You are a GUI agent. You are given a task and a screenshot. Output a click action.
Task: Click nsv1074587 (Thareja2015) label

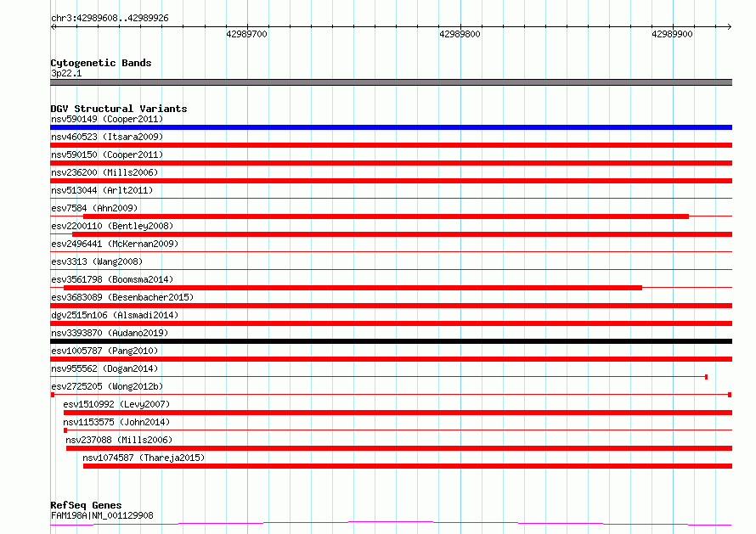point(144,458)
